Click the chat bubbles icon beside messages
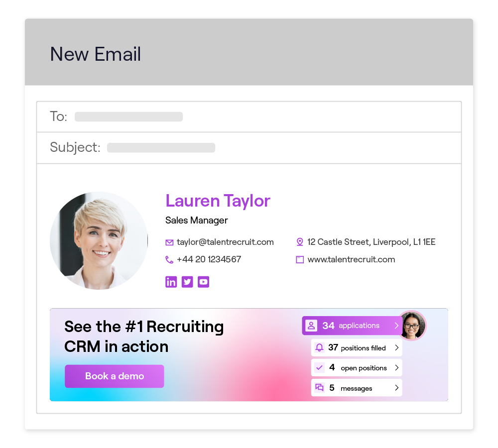This screenshot has width=498, height=448. [x=319, y=388]
